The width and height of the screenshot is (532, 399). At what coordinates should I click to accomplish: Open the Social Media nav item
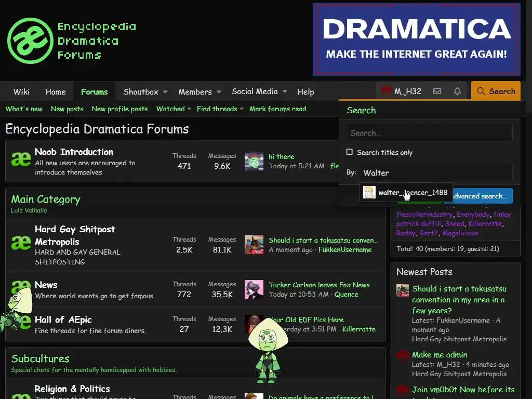[255, 91]
